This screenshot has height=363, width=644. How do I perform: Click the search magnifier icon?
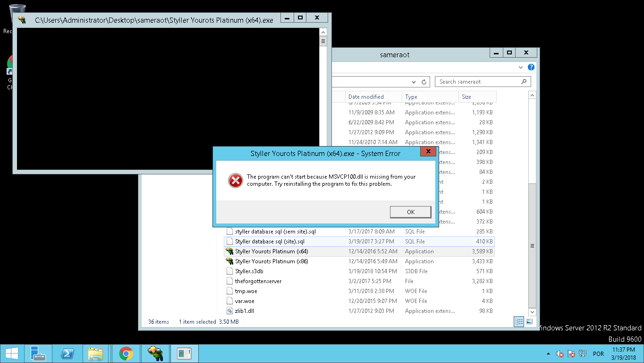pos(524,82)
